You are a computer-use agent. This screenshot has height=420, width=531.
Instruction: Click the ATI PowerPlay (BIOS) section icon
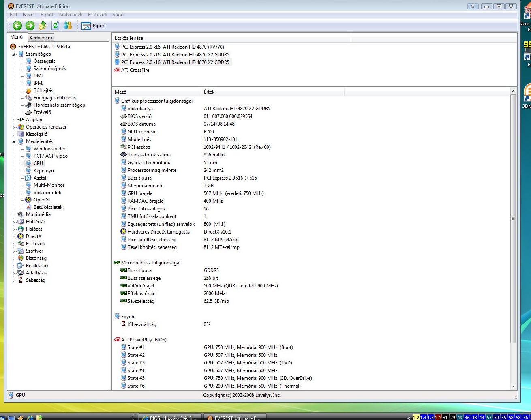(117, 340)
